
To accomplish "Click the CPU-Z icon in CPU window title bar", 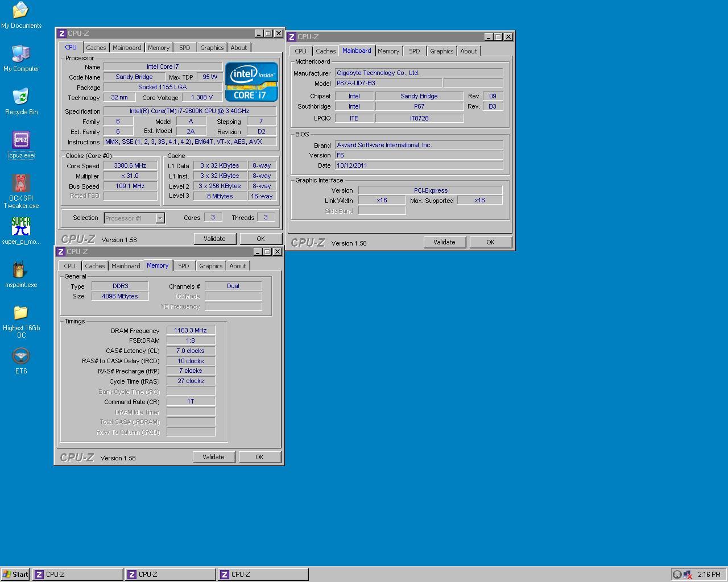I will (62, 34).
